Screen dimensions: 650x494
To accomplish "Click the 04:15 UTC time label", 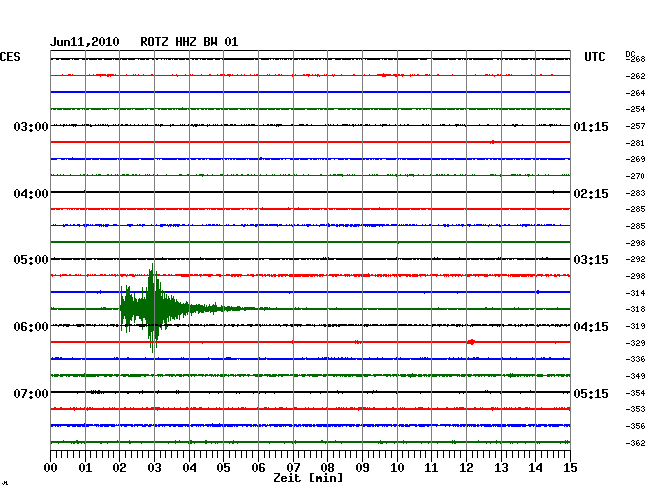I will coord(591,327).
